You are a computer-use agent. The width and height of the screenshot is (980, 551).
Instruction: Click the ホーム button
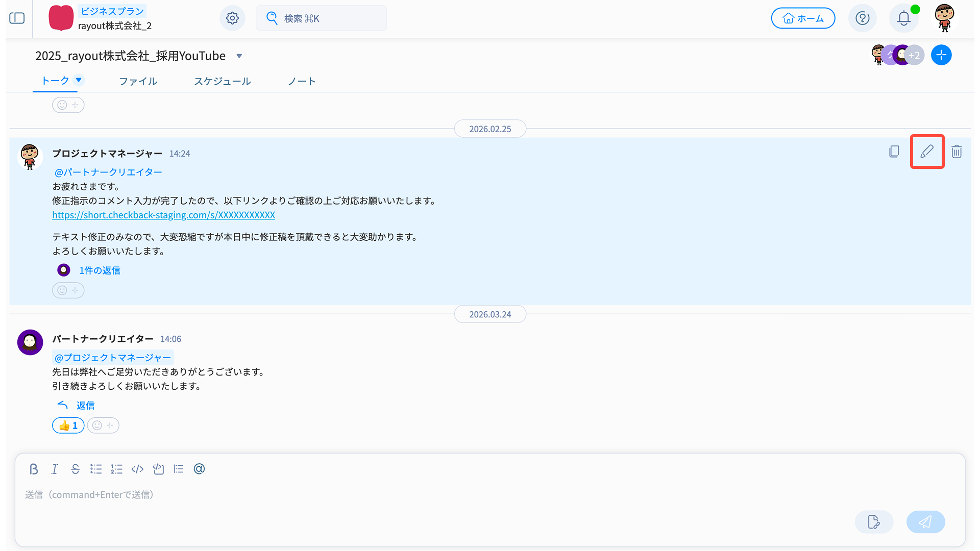click(x=803, y=18)
